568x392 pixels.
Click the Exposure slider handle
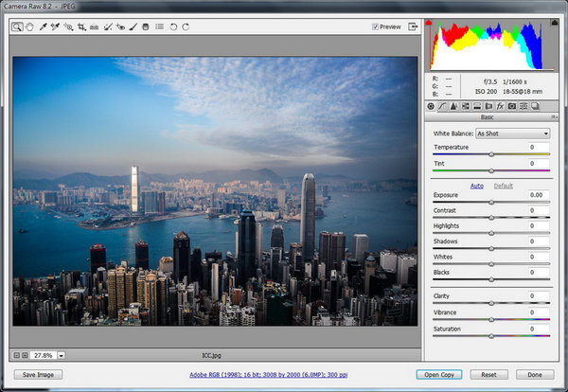point(491,203)
